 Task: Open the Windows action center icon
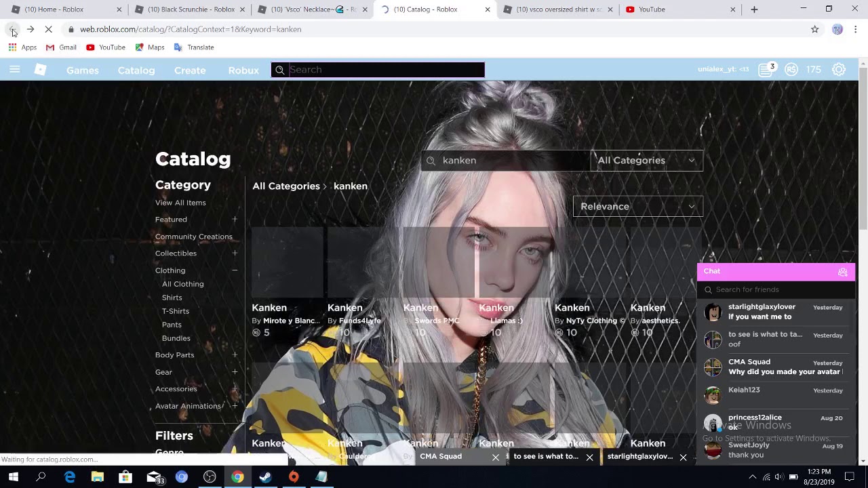(850, 477)
